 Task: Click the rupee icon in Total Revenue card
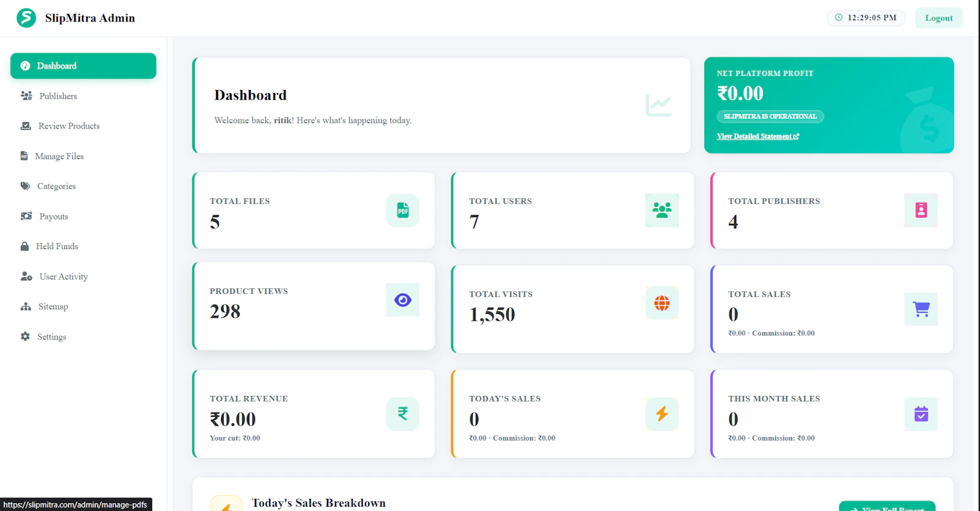402,414
